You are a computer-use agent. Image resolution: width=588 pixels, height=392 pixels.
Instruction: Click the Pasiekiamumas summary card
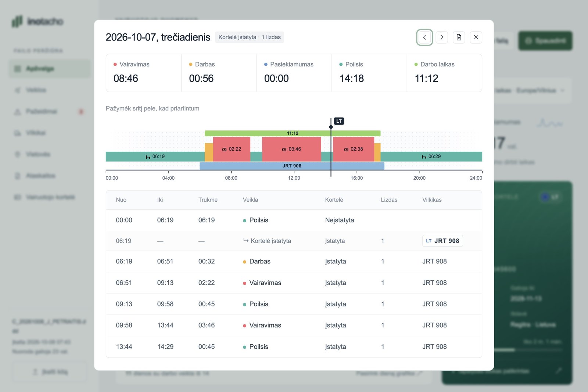tap(294, 73)
